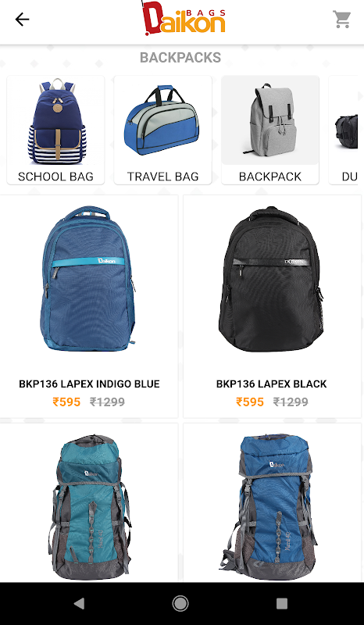Tap Android recent apps square
Viewport: 364px width, 625px height.
[x=282, y=603]
